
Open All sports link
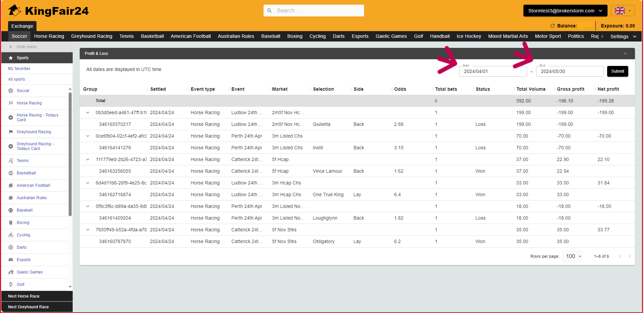[x=16, y=79]
